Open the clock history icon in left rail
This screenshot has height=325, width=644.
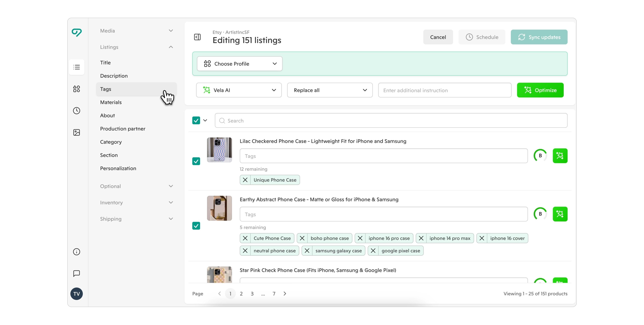(76, 110)
